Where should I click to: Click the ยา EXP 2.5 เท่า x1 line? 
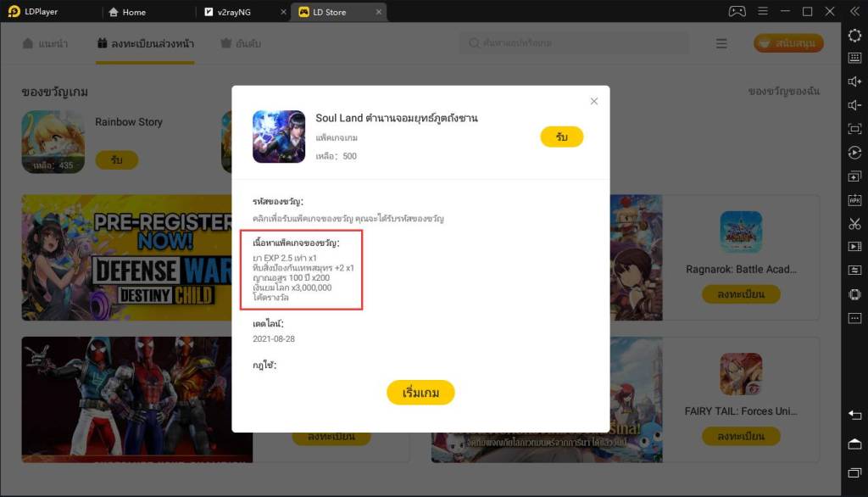coord(285,258)
